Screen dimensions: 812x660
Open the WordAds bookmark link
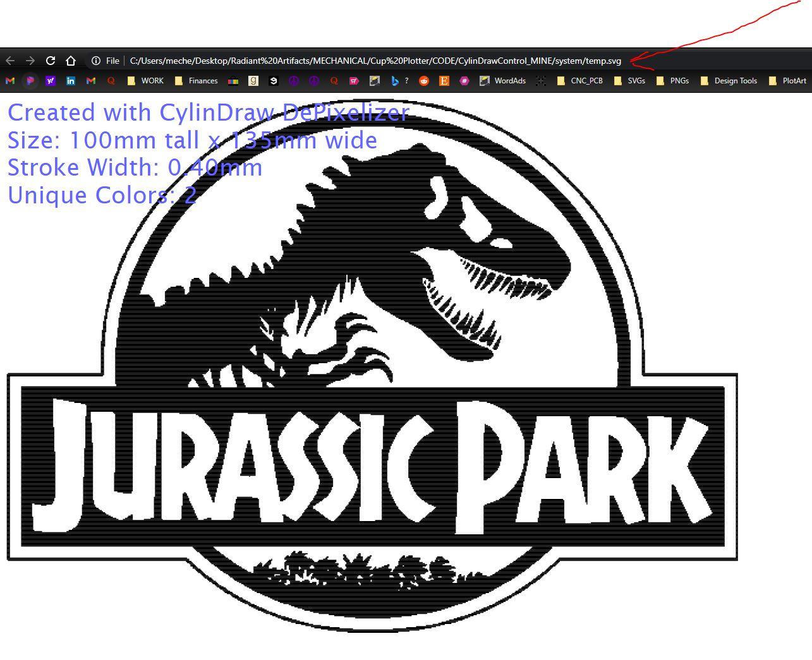(504, 80)
